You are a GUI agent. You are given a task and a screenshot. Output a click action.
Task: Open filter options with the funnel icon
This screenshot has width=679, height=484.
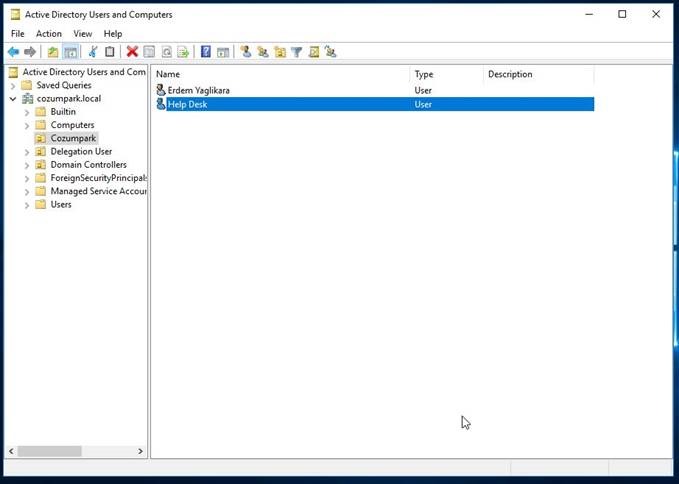(x=297, y=52)
